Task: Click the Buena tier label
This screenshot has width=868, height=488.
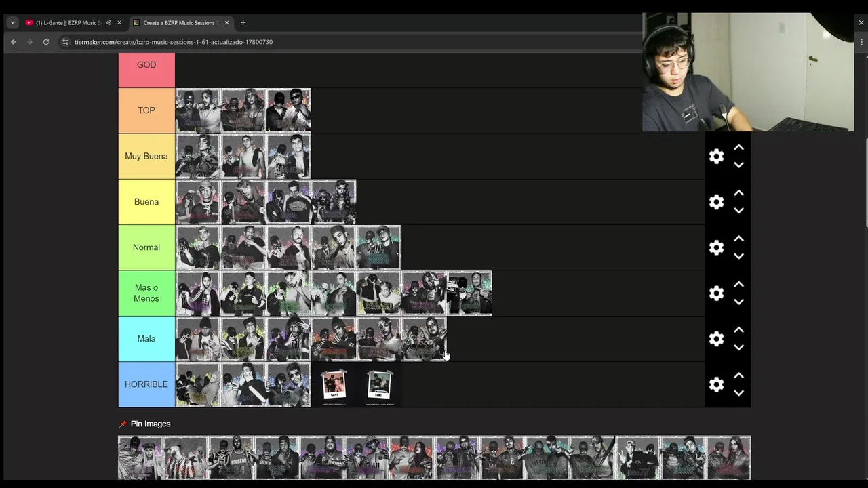Action: tap(146, 202)
